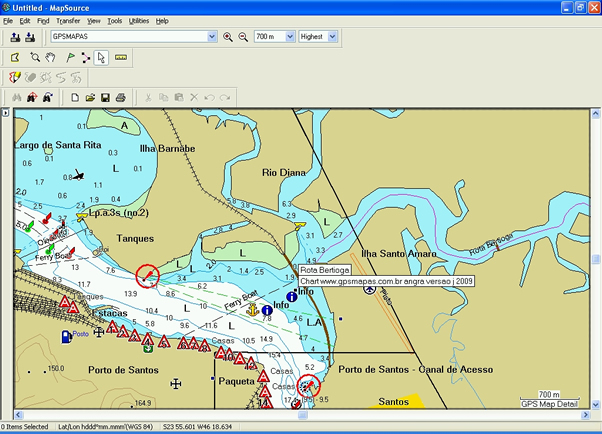
Task: Toggle the arrow Selection tool
Action: click(x=102, y=58)
